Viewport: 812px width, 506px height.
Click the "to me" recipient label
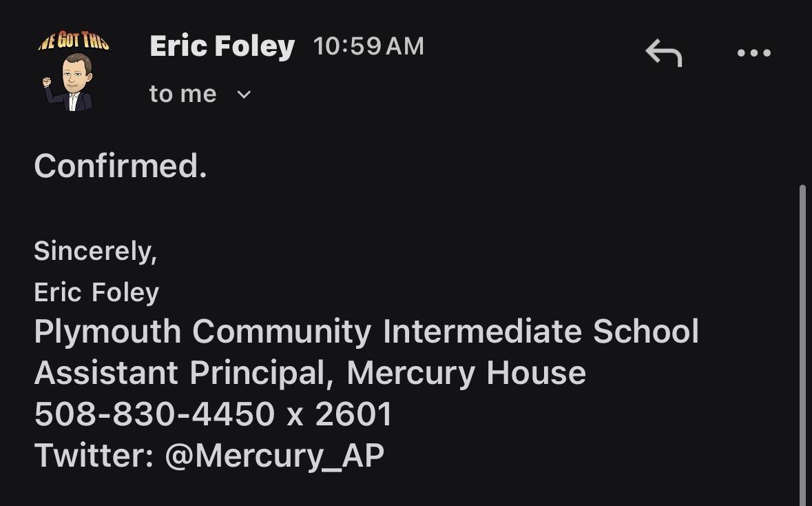[183, 94]
